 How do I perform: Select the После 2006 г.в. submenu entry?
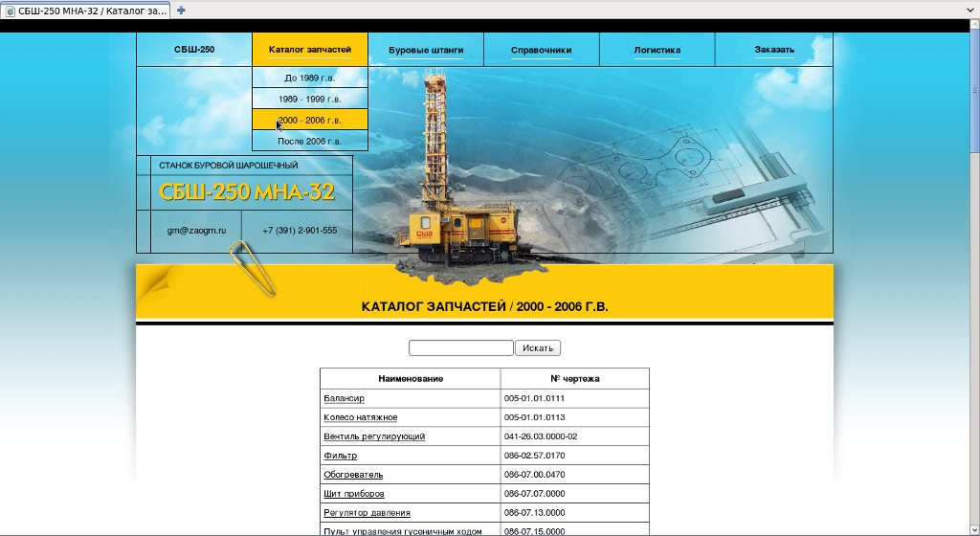(x=309, y=141)
